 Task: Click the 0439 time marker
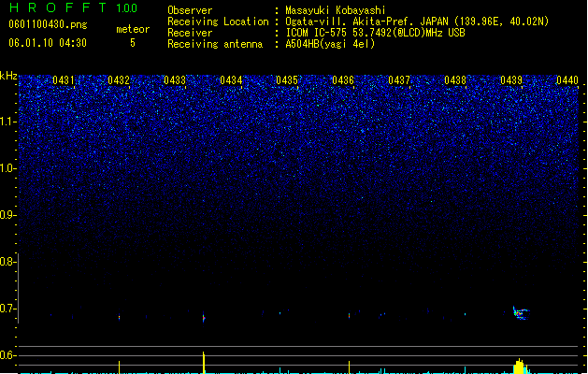(x=511, y=80)
